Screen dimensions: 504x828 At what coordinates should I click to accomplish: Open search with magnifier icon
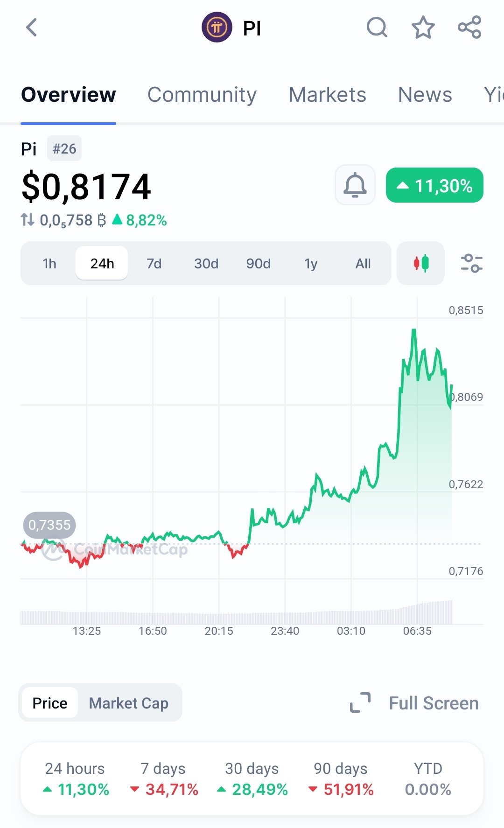[377, 28]
